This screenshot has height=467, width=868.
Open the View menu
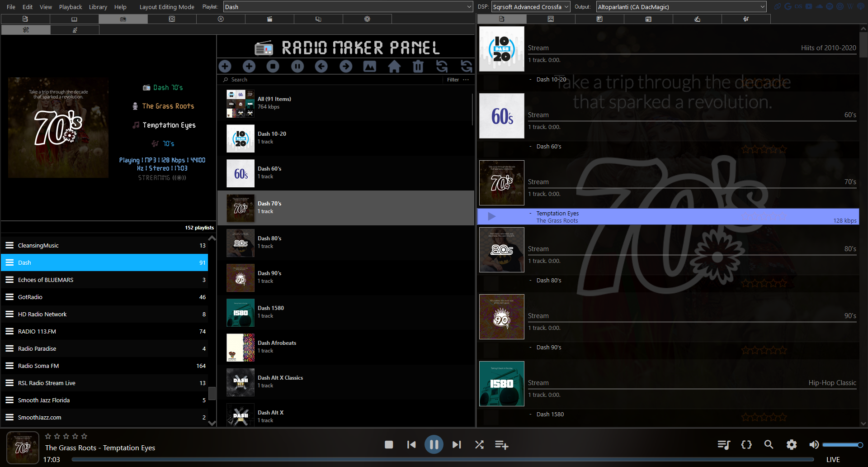click(46, 7)
